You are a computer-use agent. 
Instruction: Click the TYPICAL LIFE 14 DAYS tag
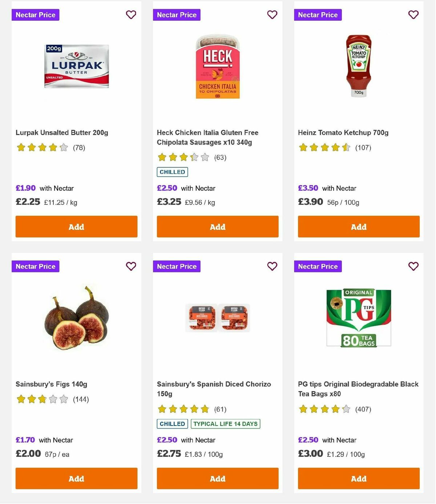pyautogui.click(x=225, y=424)
